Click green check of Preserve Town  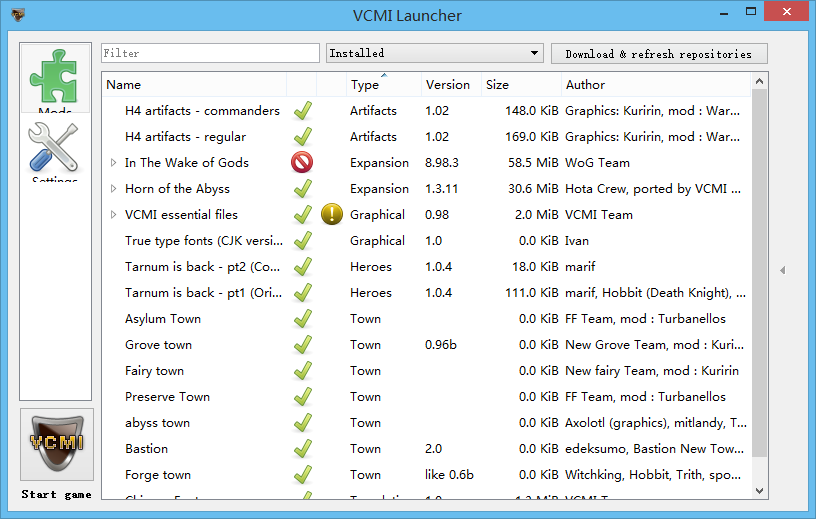click(x=302, y=397)
